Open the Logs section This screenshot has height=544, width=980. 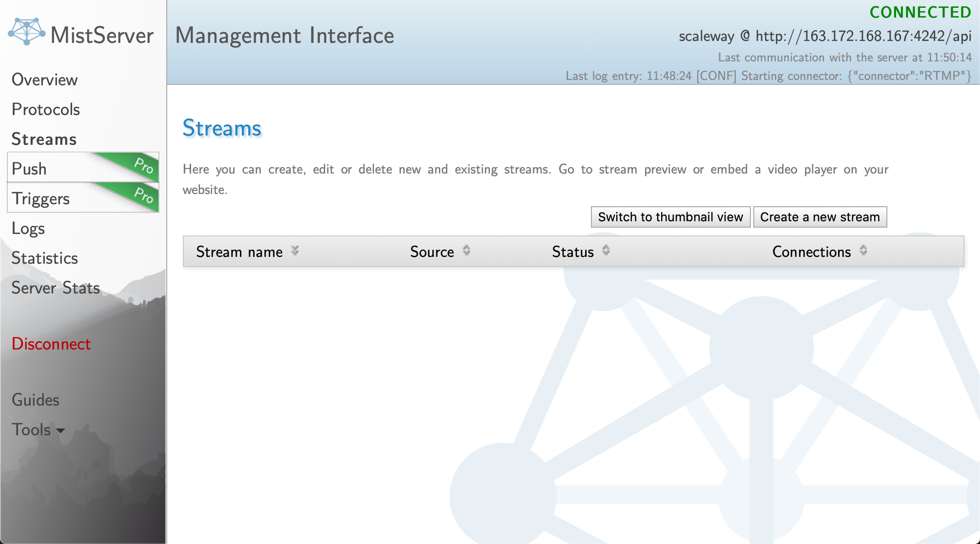[x=28, y=228]
